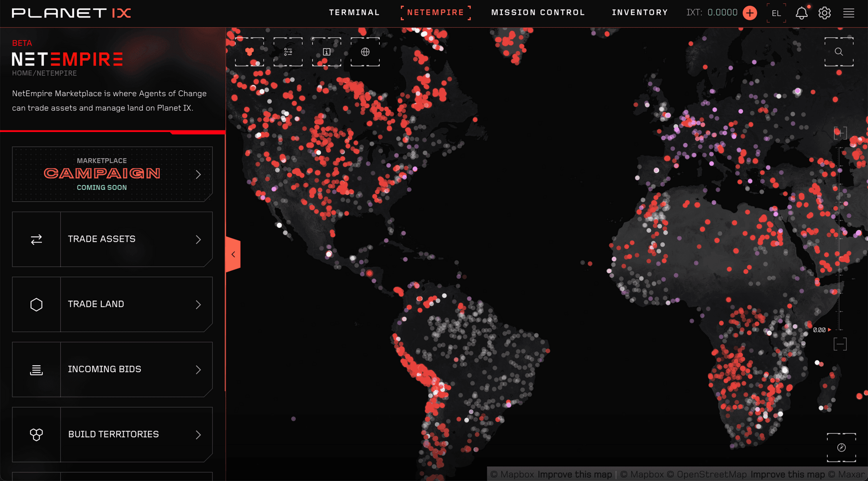Viewport: 868px width, 481px height.
Task: Expand the Trade Assets chevron
Action: click(198, 239)
